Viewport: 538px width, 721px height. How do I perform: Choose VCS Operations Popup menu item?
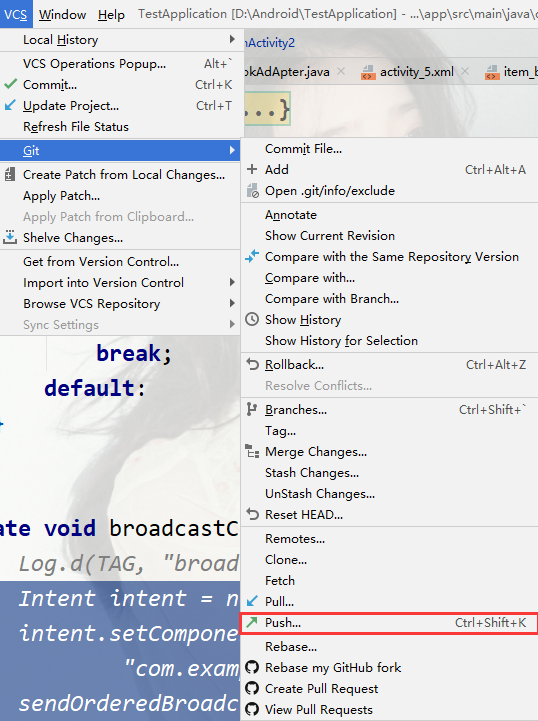click(120, 63)
